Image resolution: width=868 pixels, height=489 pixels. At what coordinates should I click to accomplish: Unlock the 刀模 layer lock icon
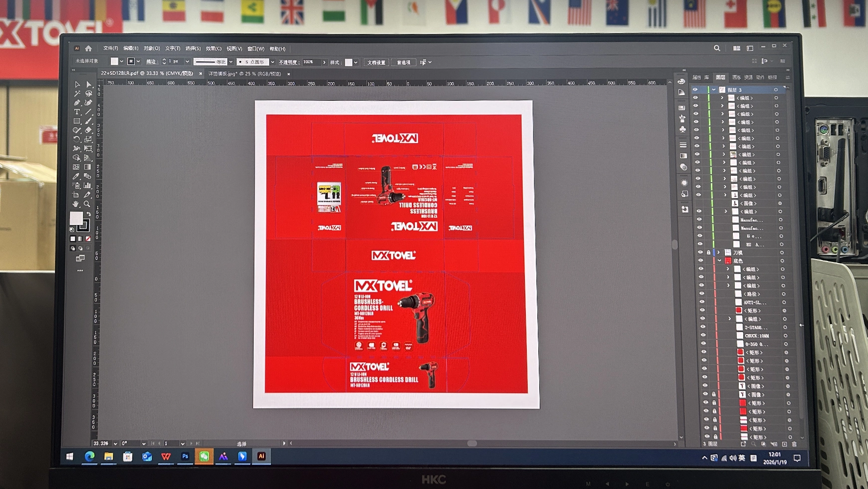tap(708, 252)
